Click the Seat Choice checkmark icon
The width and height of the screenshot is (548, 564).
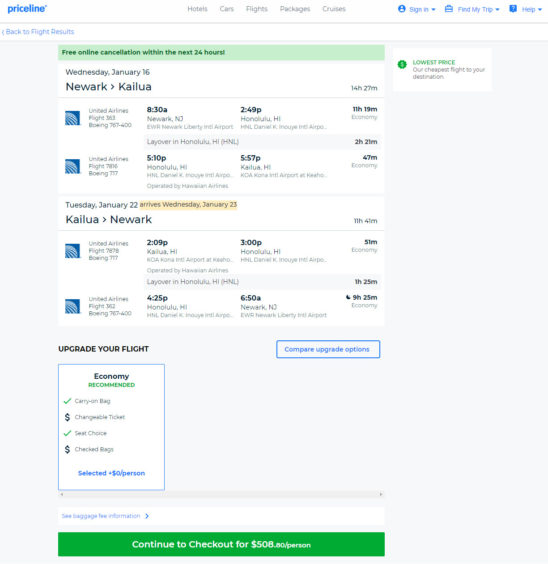coord(67,433)
